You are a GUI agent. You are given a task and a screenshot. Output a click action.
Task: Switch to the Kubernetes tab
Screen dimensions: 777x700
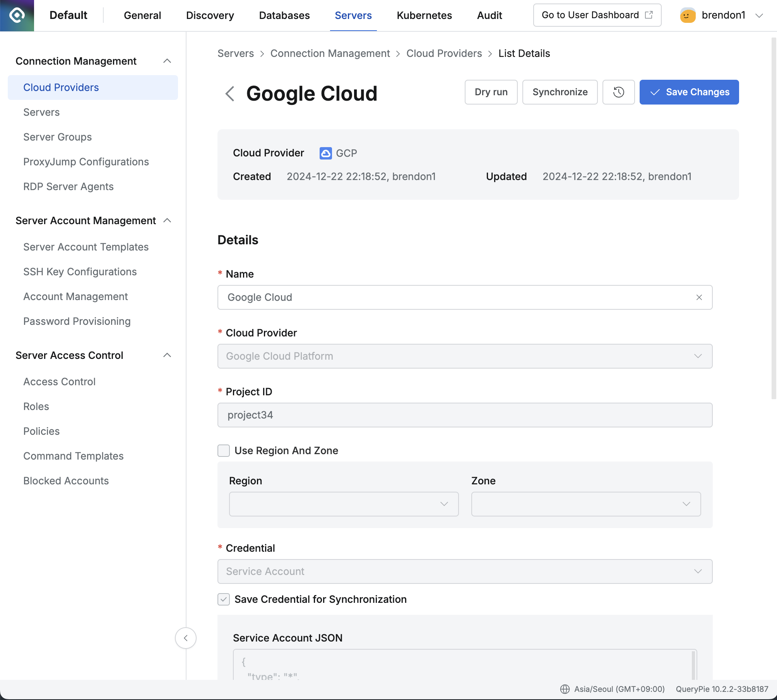click(424, 15)
